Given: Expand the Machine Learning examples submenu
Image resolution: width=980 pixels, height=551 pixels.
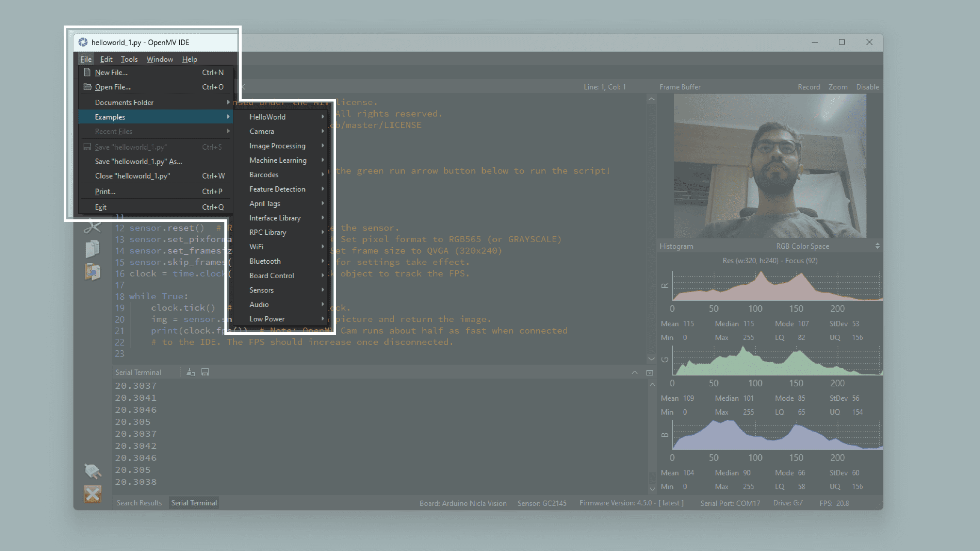Looking at the screenshot, I should [x=278, y=160].
